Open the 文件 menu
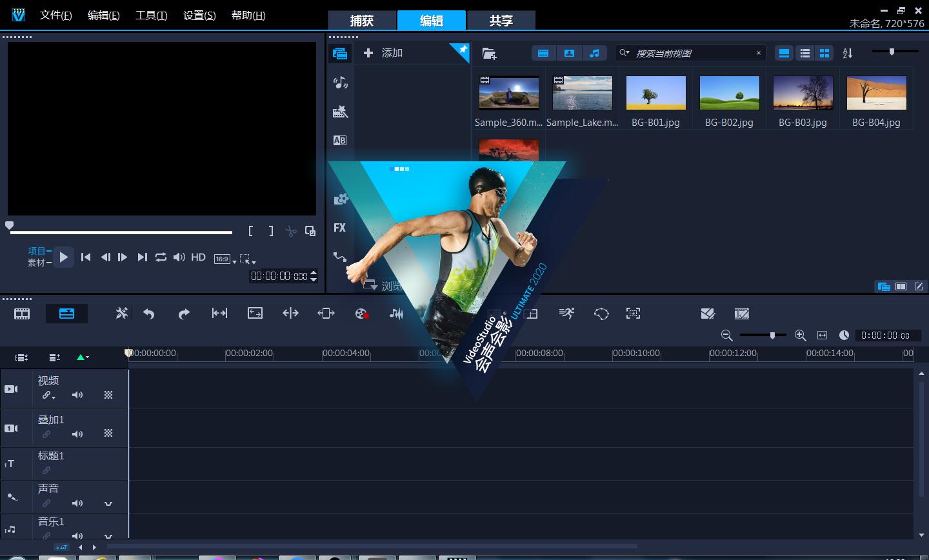929x560 pixels. pos(55,15)
